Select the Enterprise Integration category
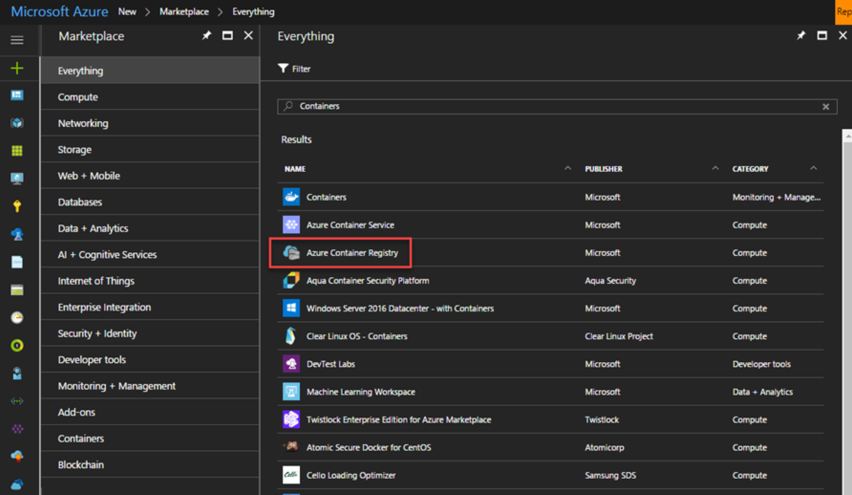 (151, 307)
